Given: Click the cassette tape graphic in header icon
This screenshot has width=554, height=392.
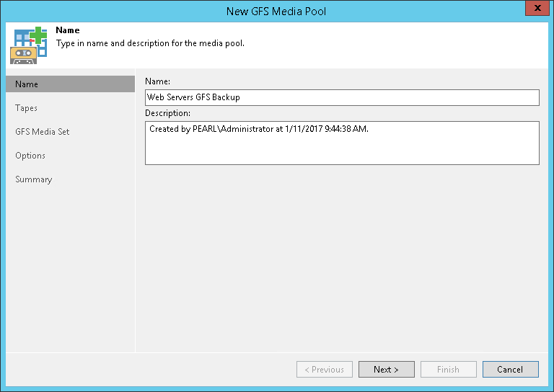Looking at the screenshot, I should click(22, 54).
